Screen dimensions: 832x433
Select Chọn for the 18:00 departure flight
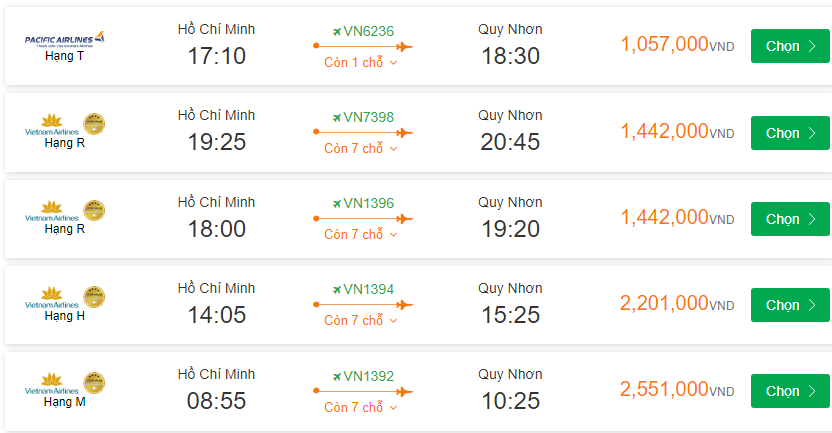click(790, 219)
